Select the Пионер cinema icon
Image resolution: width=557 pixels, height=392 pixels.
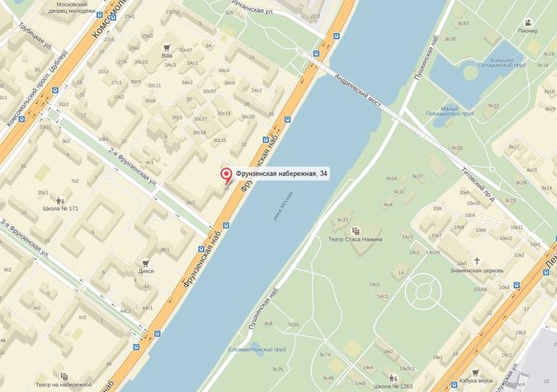coord(528,23)
